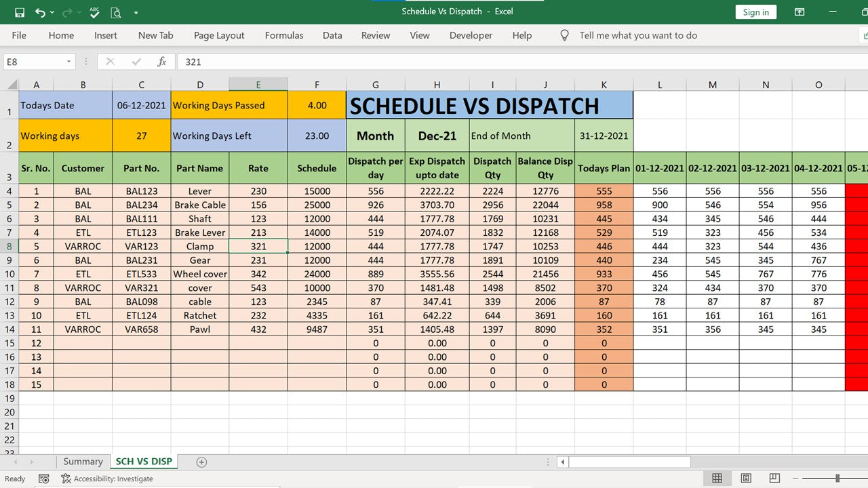Switch to the Formulas ribbon tab
Viewport: 868px width, 488px height.
[283, 35]
